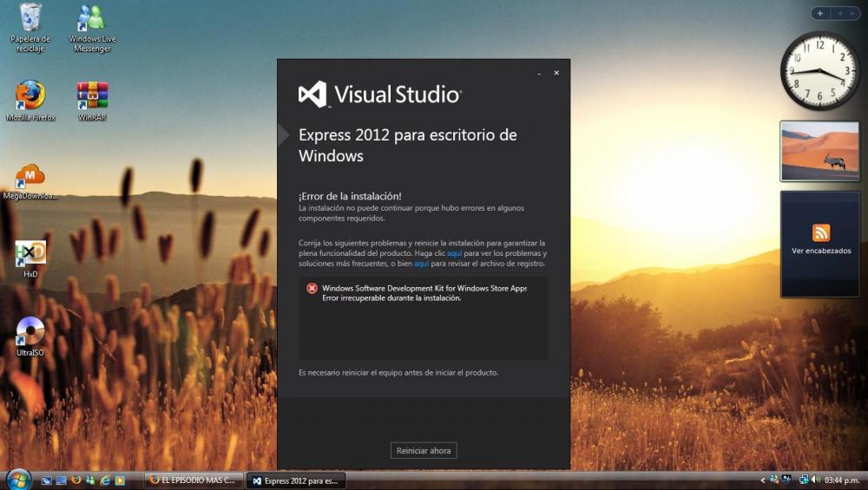Image resolution: width=868 pixels, height=490 pixels.
Task: Select the Papelera de reciclaje desktop icon
Action: 30,28
